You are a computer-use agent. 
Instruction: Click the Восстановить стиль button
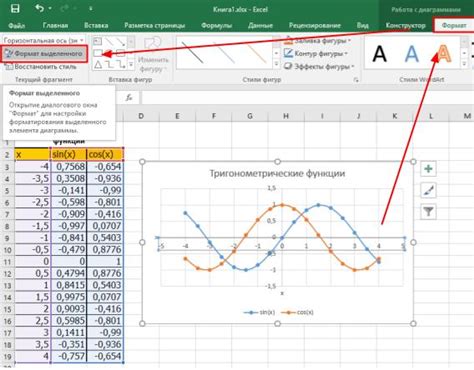tap(41, 67)
